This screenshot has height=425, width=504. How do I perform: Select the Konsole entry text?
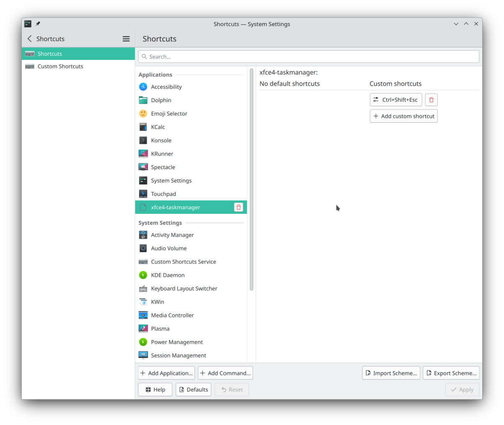click(161, 140)
